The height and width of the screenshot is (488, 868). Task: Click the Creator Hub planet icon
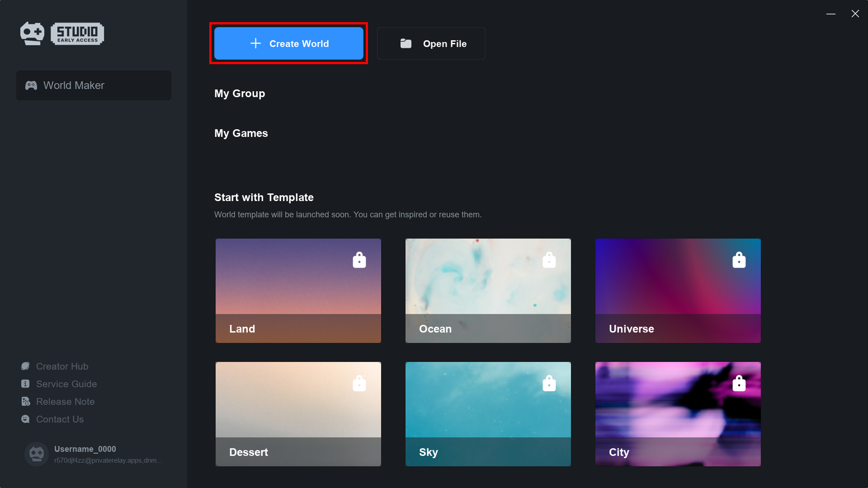click(25, 366)
